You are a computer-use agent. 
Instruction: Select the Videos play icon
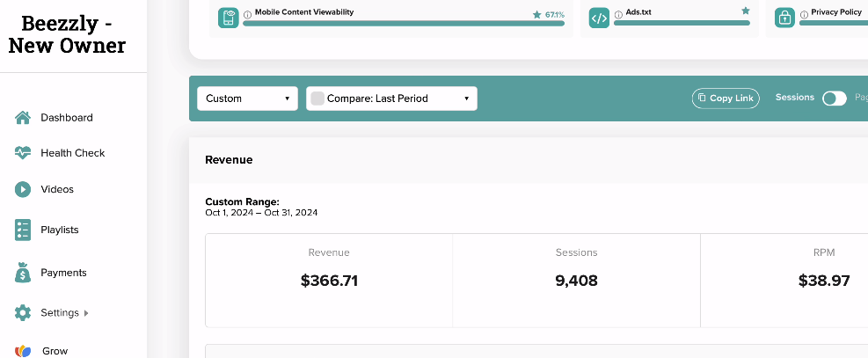click(23, 189)
